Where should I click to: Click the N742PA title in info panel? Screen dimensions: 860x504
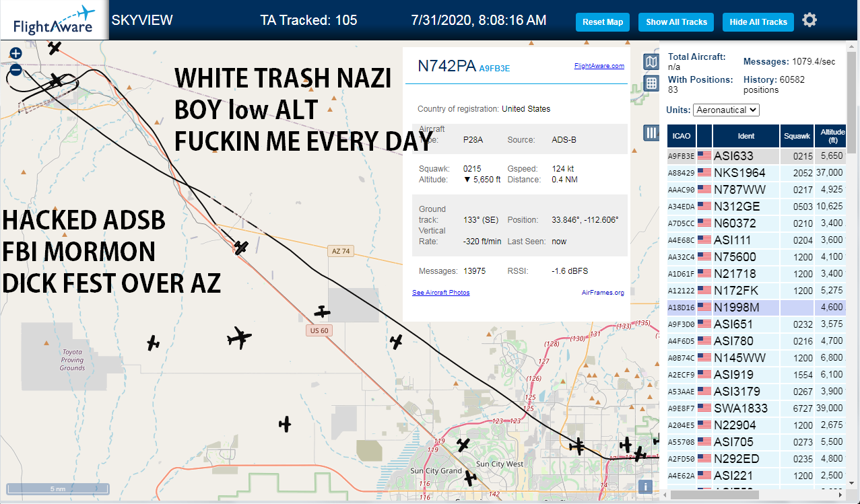(446, 66)
